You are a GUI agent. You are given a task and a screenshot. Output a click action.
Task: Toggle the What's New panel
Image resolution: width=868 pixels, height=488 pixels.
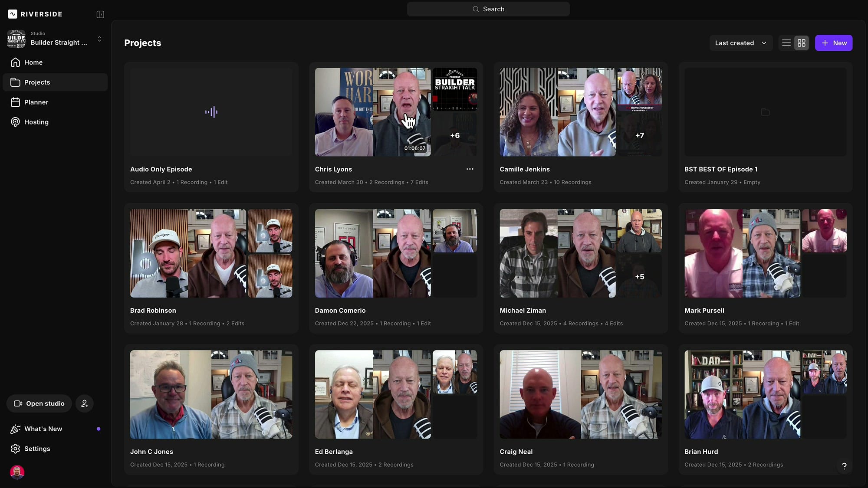[x=42, y=429]
